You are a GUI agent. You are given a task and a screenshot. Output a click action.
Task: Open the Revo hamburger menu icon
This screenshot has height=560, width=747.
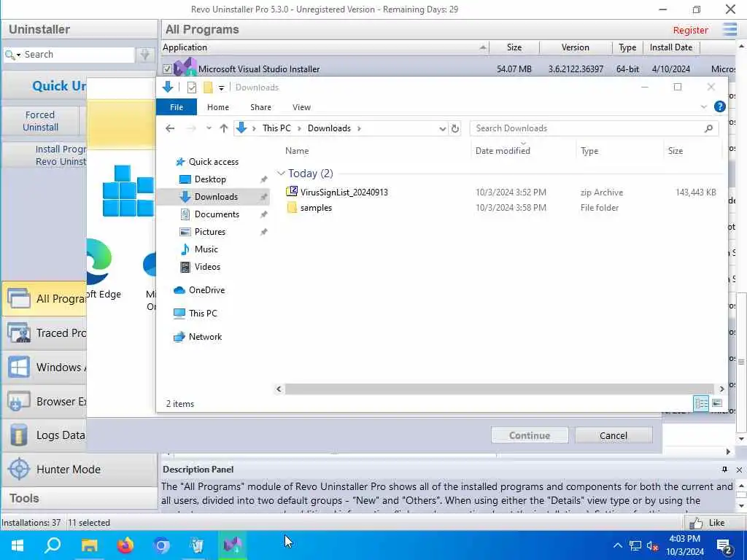[729, 29]
